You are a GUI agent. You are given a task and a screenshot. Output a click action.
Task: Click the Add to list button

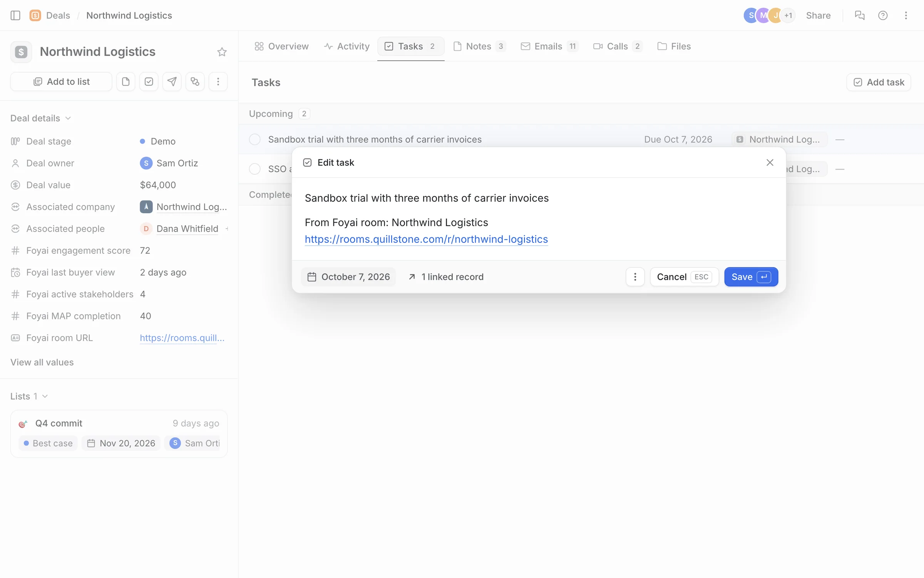[61, 82]
